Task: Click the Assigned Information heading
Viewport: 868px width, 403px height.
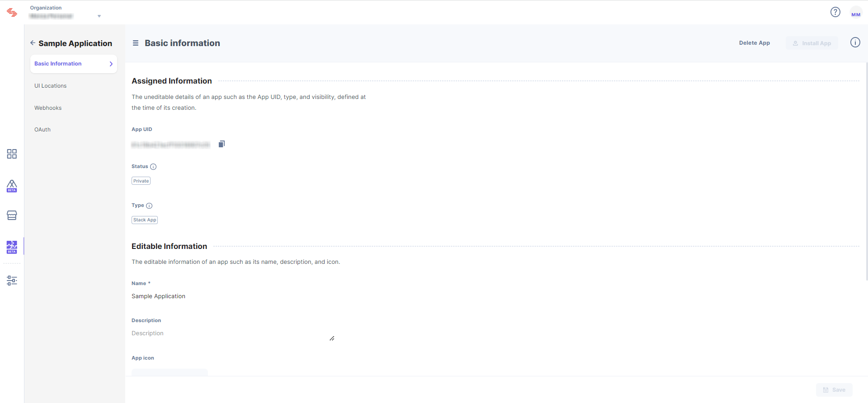Action: (x=172, y=81)
